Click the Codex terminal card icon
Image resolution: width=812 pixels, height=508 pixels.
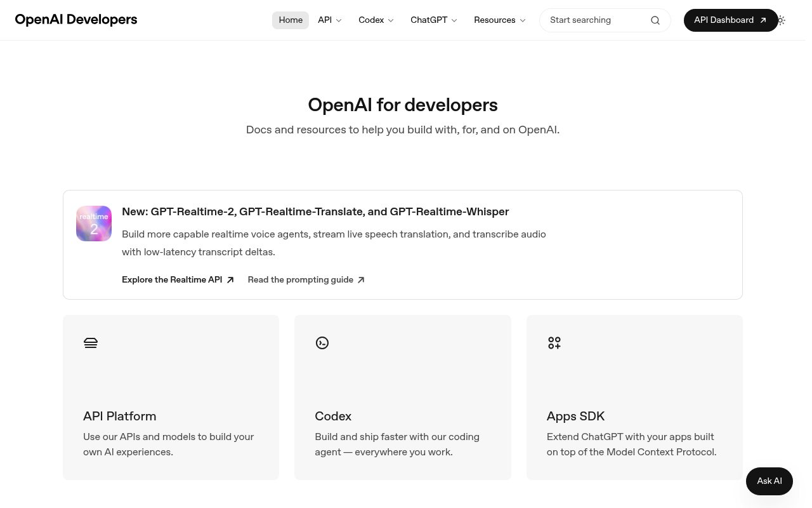click(x=322, y=343)
